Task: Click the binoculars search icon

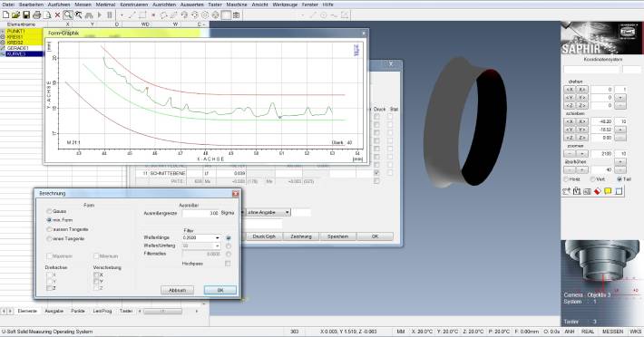Action: pos(88,15)
